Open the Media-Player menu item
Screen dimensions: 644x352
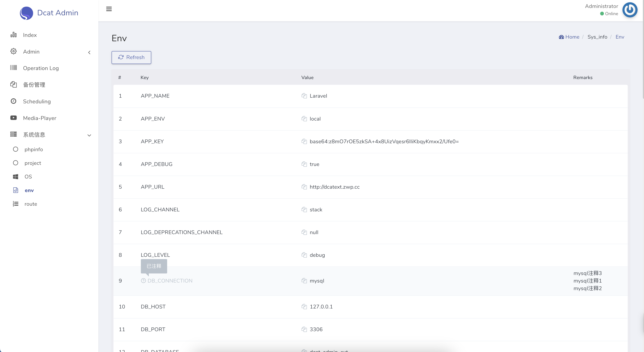(x=40, y=118)
